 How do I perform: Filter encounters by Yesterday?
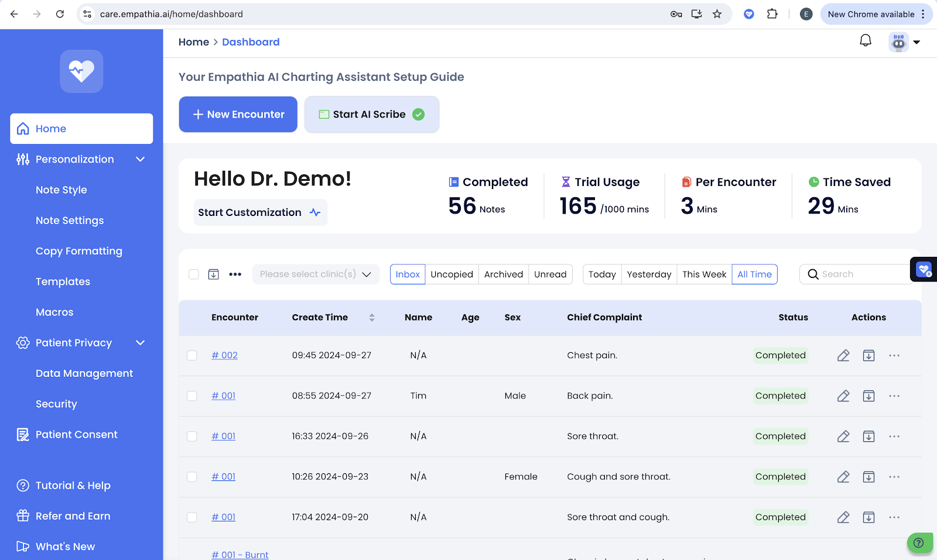pyautogui.click(x=649, y=274)
